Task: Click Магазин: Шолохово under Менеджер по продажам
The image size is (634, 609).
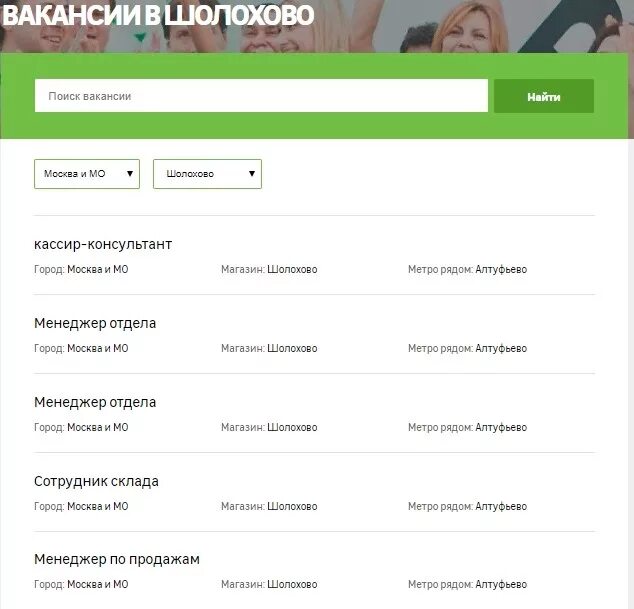Action: tap(269, 584)
